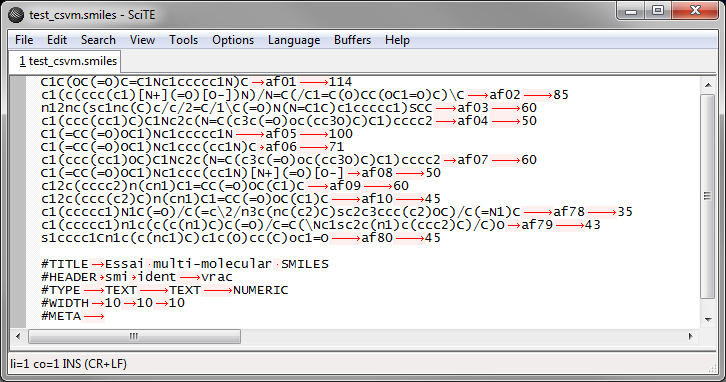726x382 pixels.
Task: Open the Tools menu
Action: (x=183, y=40)
